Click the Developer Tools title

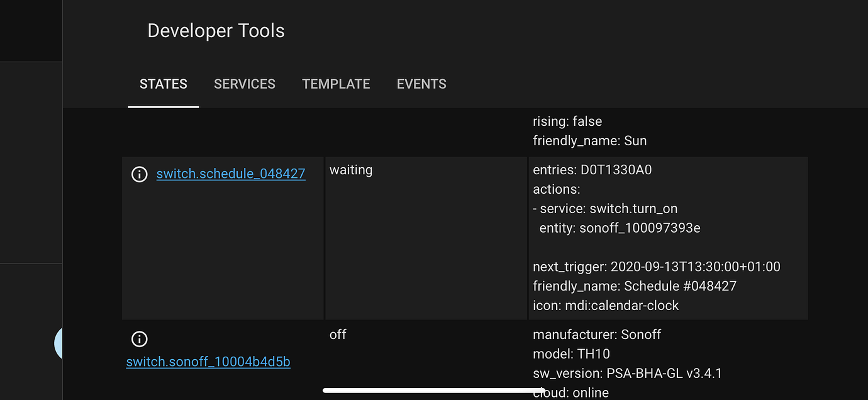(216, 30)
